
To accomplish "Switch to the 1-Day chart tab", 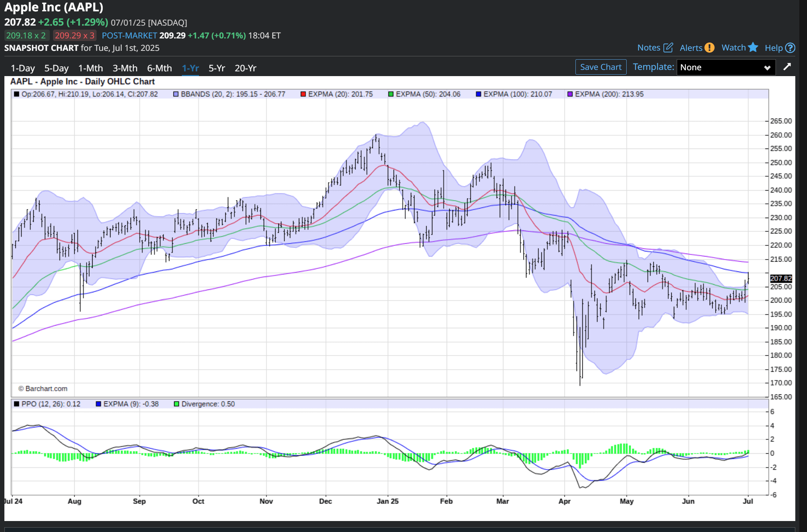I will pos(23,68).
